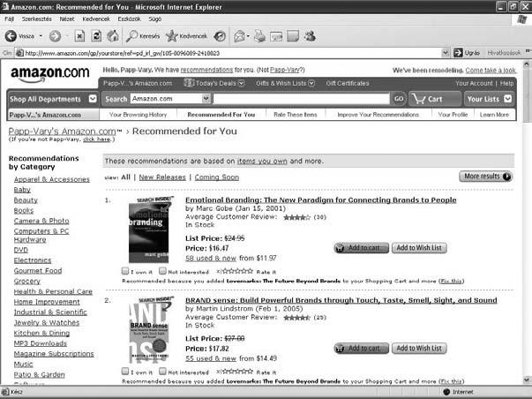The image size is (532, 399).
Task: Add BRAND sense to cart
Action: 362,349
